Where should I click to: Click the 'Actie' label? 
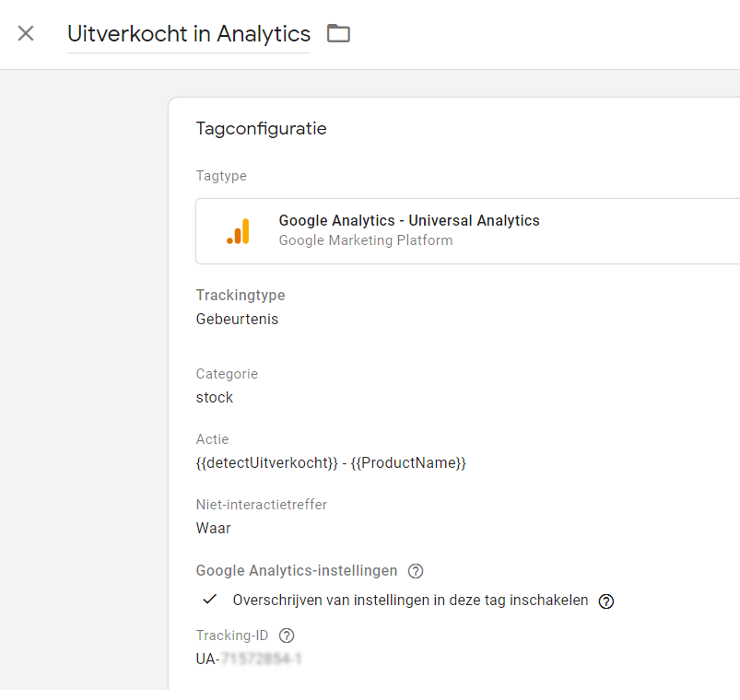point(212,439)
